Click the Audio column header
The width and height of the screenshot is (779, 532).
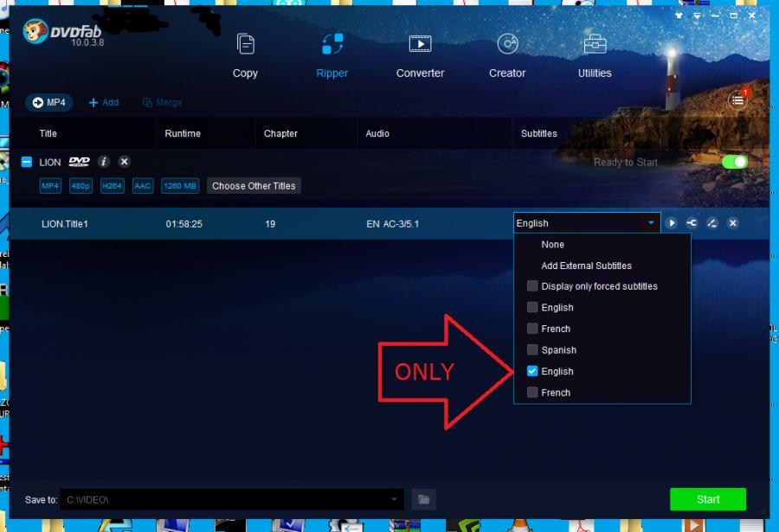377,133
